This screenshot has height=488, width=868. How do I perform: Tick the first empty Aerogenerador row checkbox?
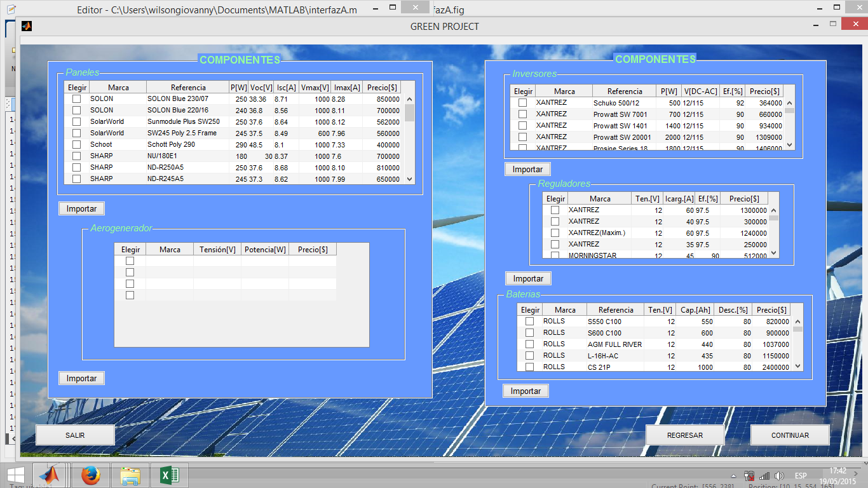(130, 261)
